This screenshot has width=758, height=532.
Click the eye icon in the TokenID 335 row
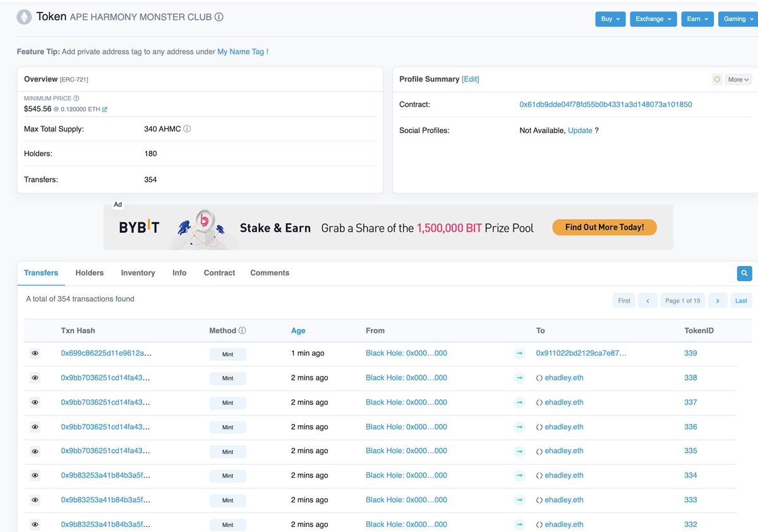pyautogui.click(x=35, y=451)
